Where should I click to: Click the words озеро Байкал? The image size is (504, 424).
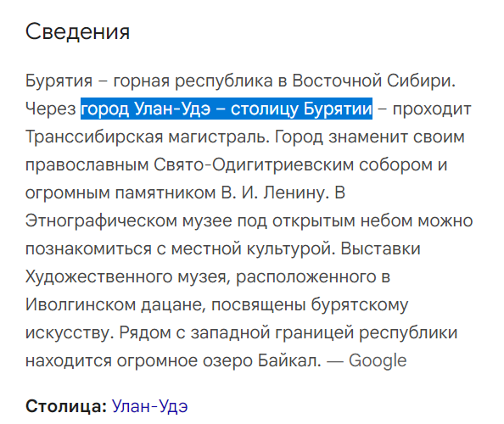(x=262, y=360)
